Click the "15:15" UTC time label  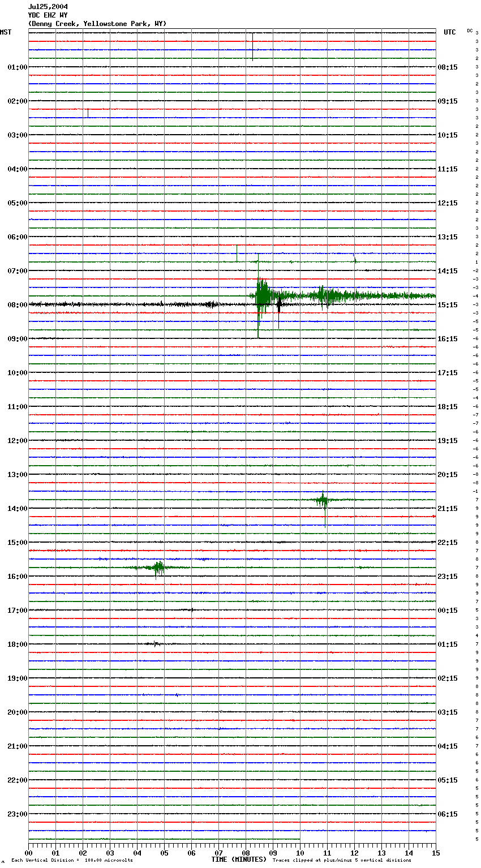tap(448, 305)
